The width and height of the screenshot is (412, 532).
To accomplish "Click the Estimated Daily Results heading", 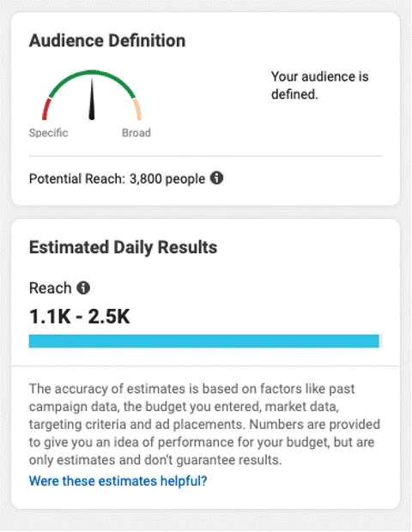I will click(x=123, y=247).
